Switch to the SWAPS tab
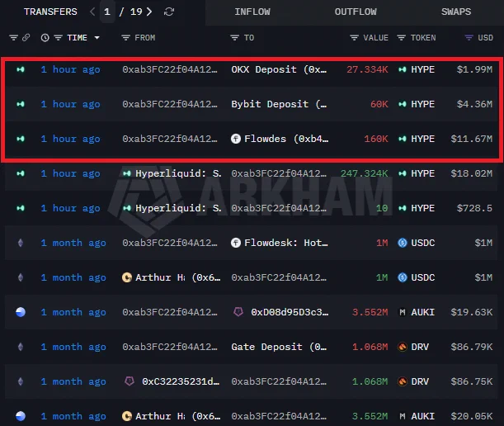Viewport: 504px width, 426px height. (456, 12)
